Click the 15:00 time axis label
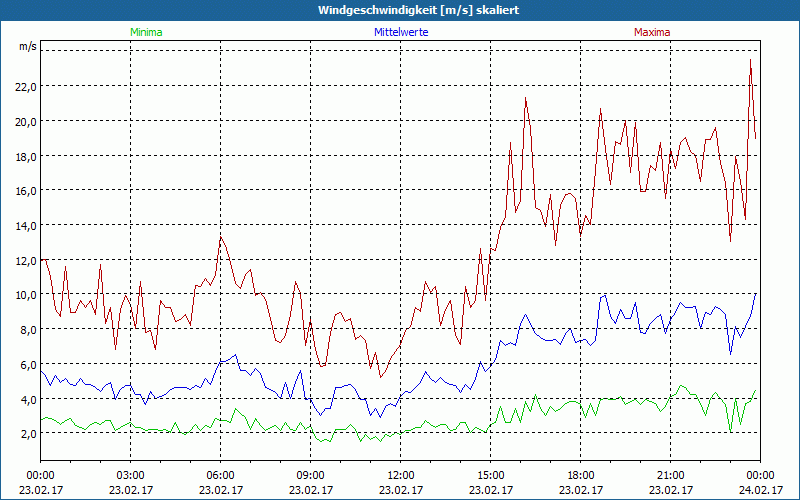Screen dimensions: 800x500 491,475
